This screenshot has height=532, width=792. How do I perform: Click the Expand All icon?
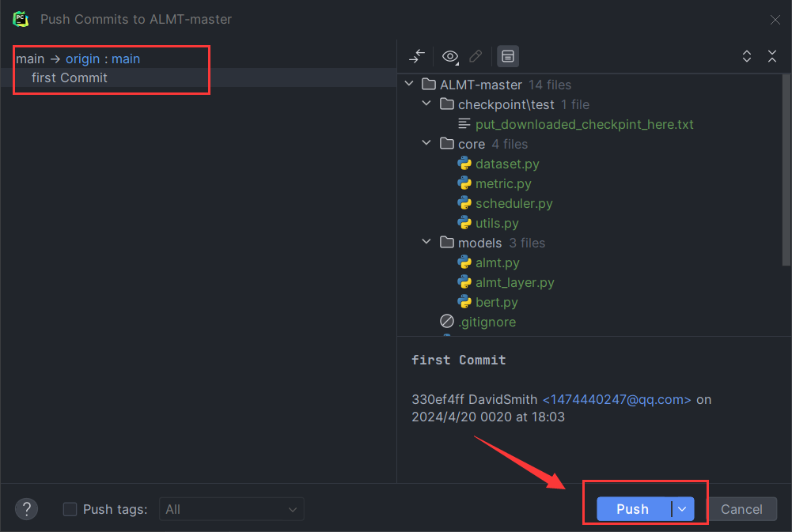[747, 56]
